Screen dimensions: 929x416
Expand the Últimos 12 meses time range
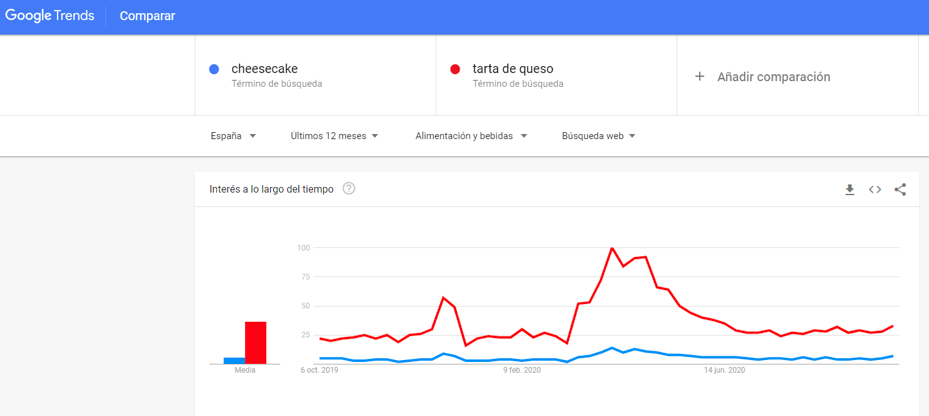click(x=334, y=136)
